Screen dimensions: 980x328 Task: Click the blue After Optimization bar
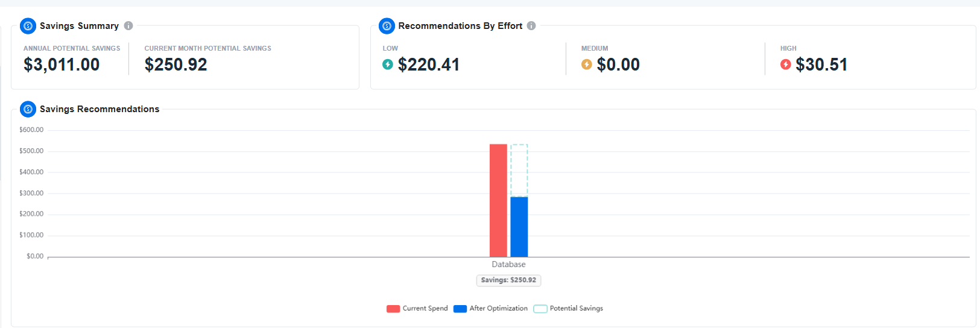coord(519,227)
